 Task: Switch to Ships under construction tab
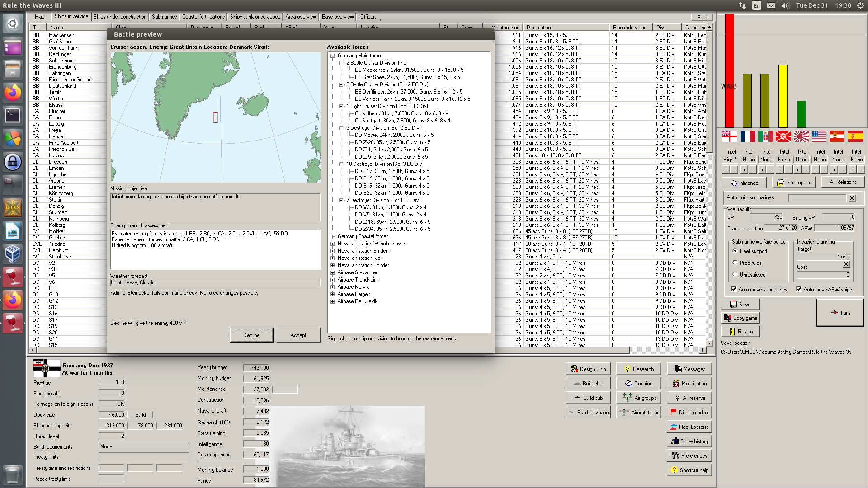120,17
